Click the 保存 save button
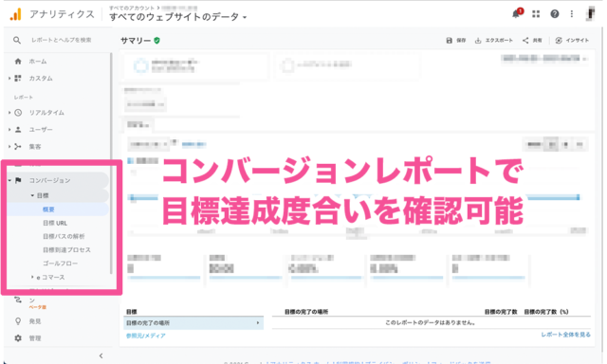 pyautogui.click(x=455, y=40)
